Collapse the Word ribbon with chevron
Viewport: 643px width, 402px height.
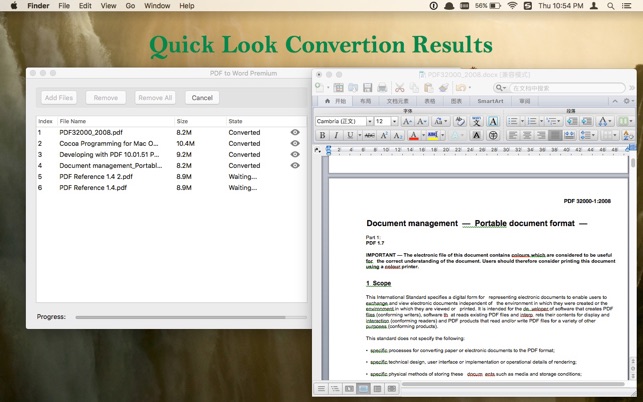615,101
